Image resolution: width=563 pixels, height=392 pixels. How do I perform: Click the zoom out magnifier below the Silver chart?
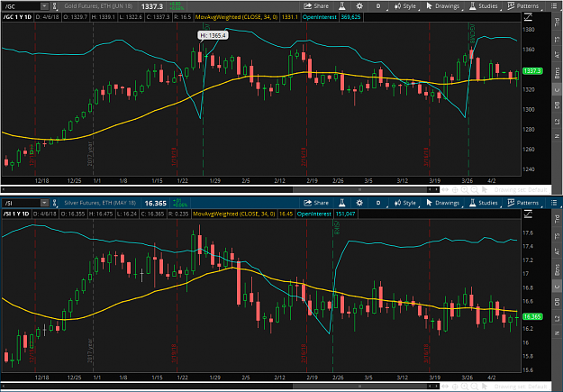475,387
